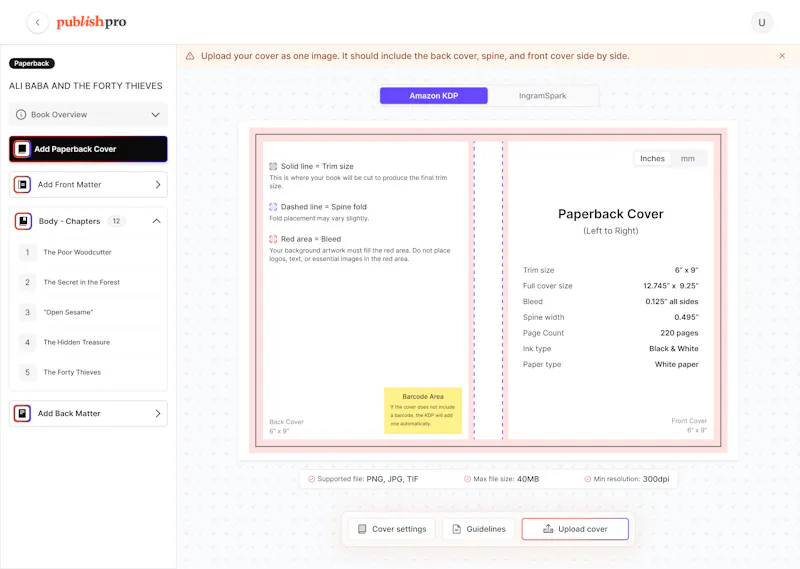Viewport: 800px width, 569px height.
Task: Click the chapters count badge 12
Action: [116, 221]
